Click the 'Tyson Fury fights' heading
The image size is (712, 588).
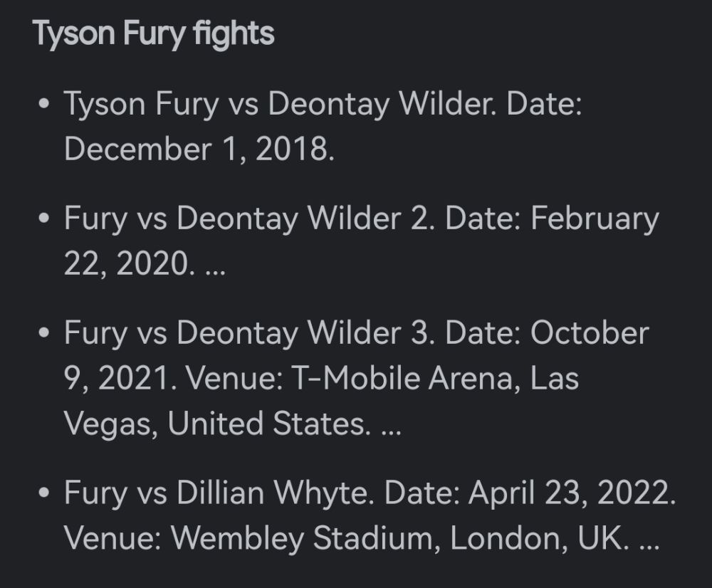pos(154,34)
